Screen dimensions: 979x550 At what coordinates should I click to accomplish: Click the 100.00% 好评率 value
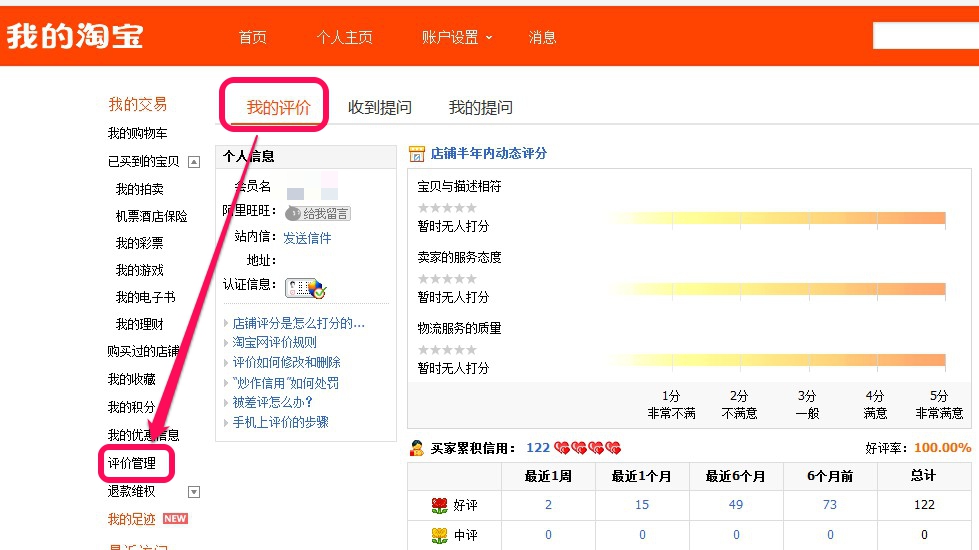pos(943,448)
